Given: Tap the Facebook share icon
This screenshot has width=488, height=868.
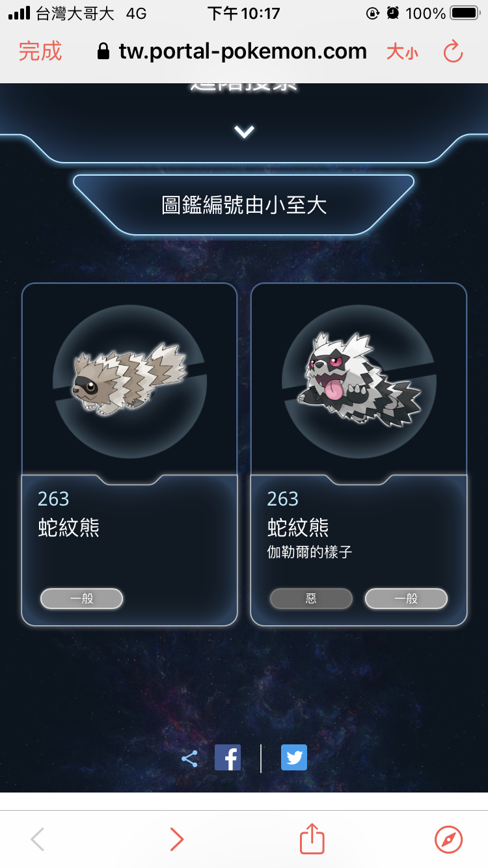Looking at the screenshot, I should click(228, 758).
